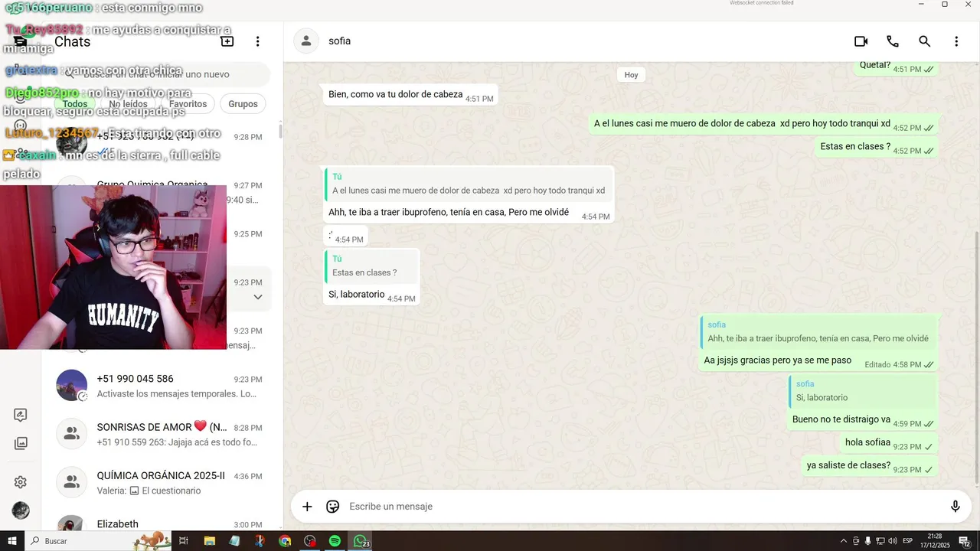The image size is (980, 551).
Task: Open own profile avatar in sidebar
Action: (21, 510)
